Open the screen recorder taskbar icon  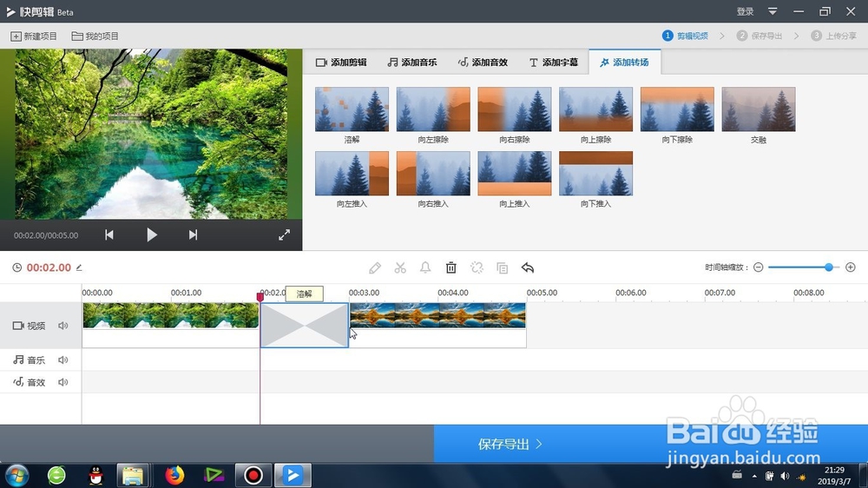tap(253, 475)
